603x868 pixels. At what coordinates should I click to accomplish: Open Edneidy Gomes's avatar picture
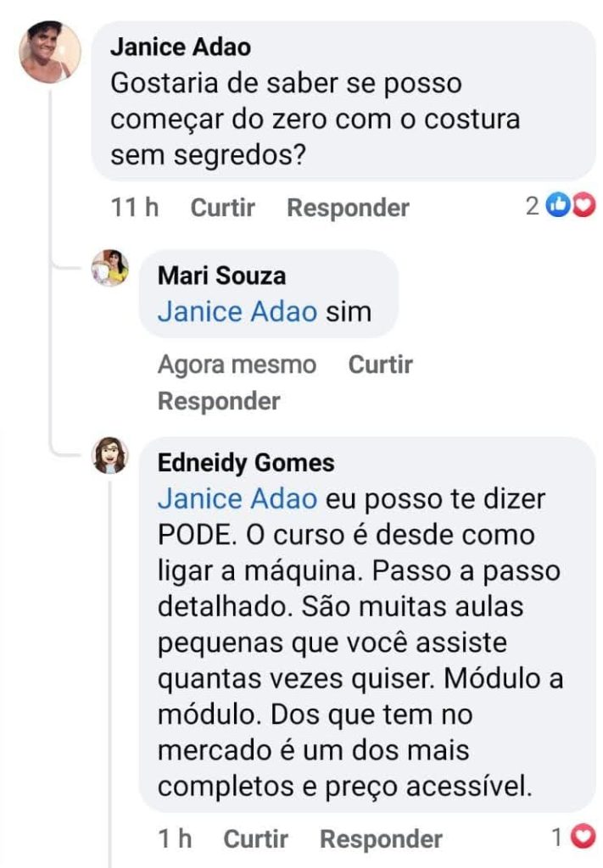click(x=110, y=456)
